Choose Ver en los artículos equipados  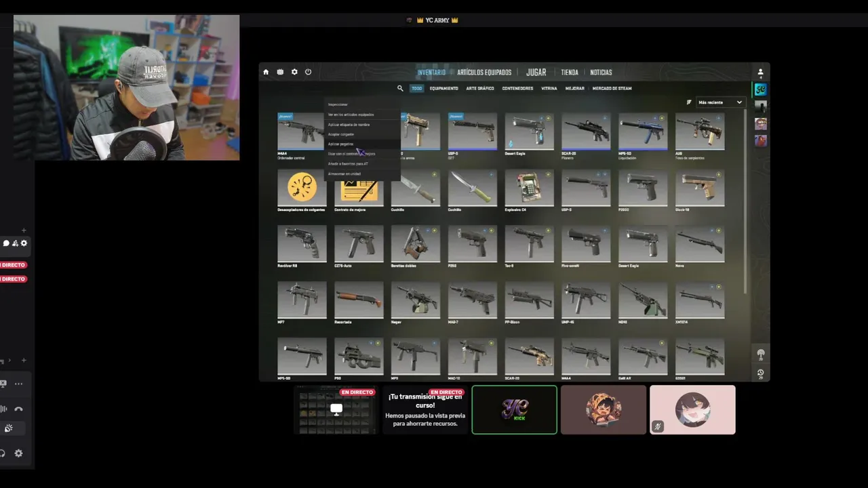(x=362, y=115)
